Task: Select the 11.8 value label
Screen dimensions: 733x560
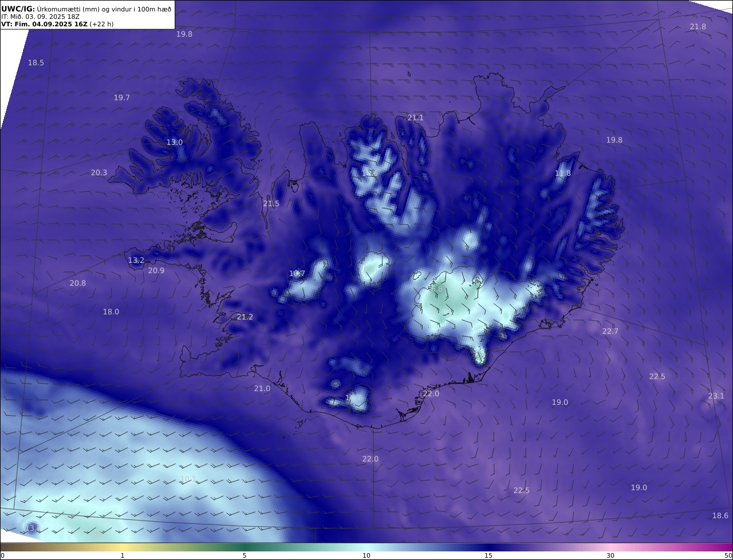Action: coord(563,173)
